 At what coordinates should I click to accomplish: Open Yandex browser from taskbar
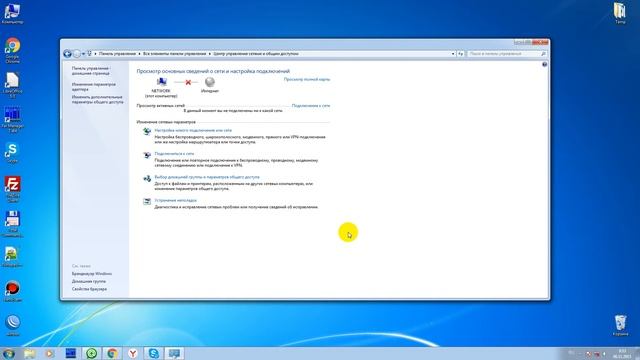tap(133, 353)
